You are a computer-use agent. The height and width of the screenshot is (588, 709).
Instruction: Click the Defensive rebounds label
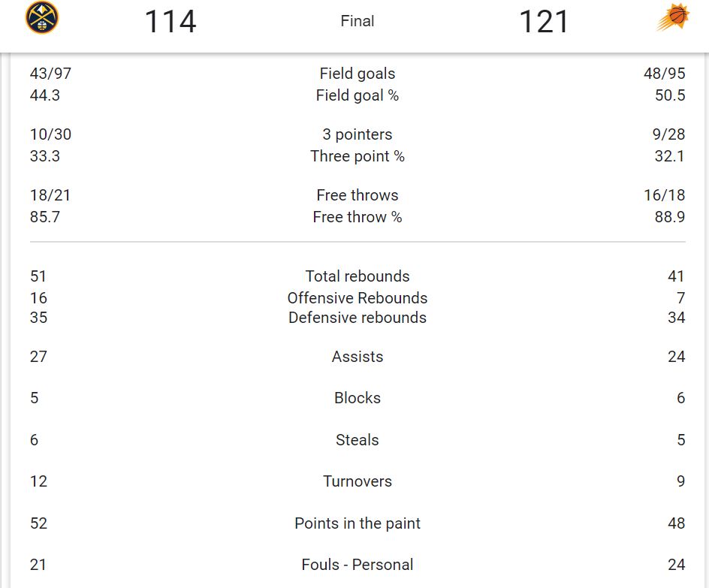tap(358, 318)
